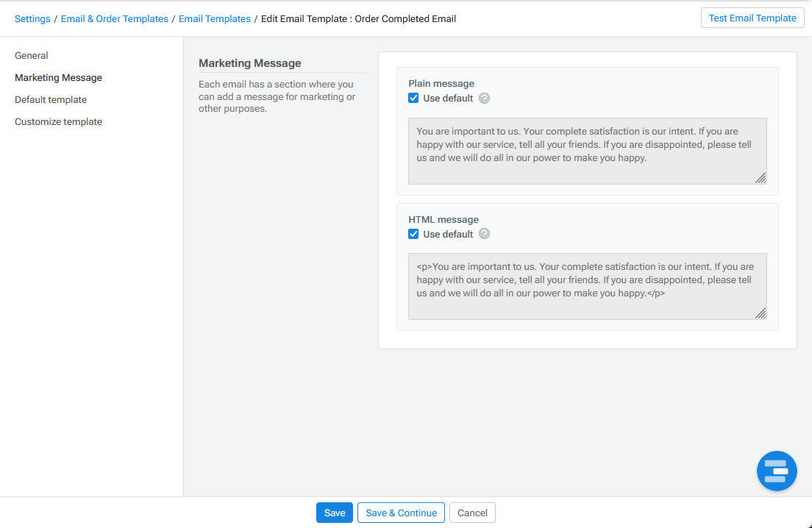Click the Plain message label
This screenshot has height=528, width=812.
coord(441,83)
